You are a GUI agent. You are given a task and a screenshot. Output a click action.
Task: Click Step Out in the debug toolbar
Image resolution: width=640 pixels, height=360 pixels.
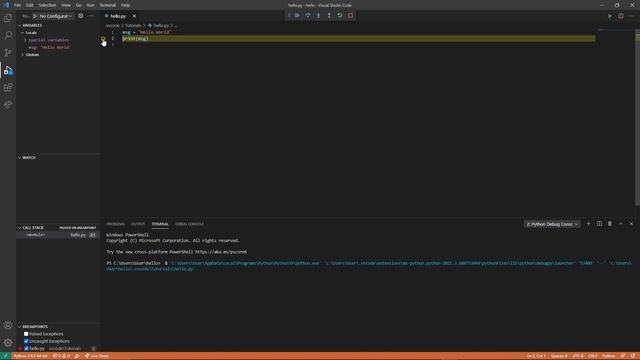coord(329,16)
